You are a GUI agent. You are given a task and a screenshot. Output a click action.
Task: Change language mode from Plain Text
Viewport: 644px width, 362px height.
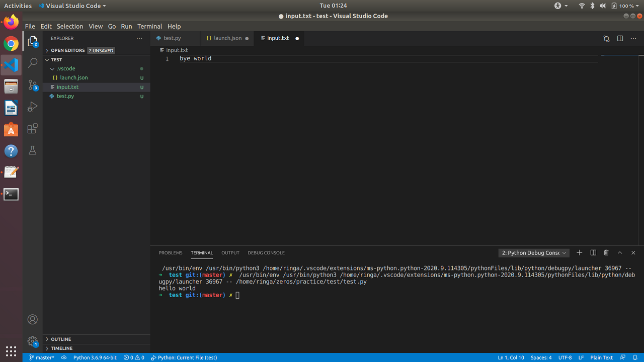[x=601, y=357]
